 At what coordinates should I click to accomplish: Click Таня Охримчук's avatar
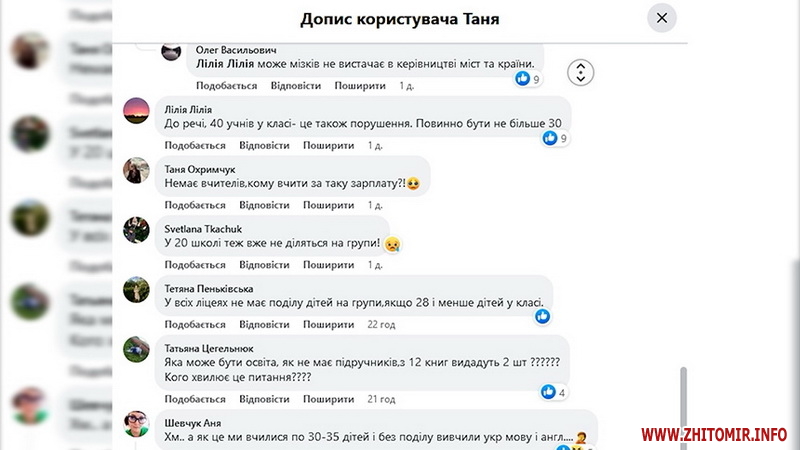pos(136,171)
